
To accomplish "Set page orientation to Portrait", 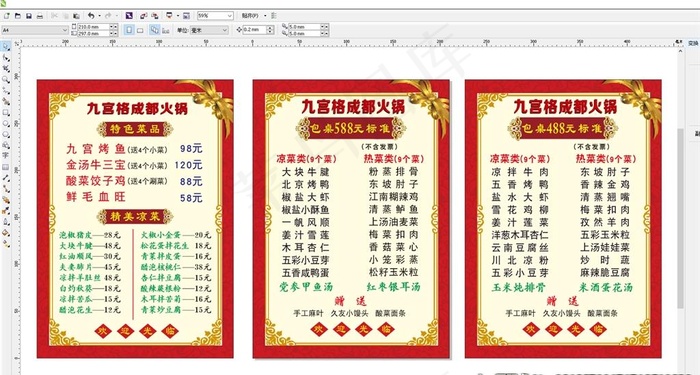I will coord(129,30).
